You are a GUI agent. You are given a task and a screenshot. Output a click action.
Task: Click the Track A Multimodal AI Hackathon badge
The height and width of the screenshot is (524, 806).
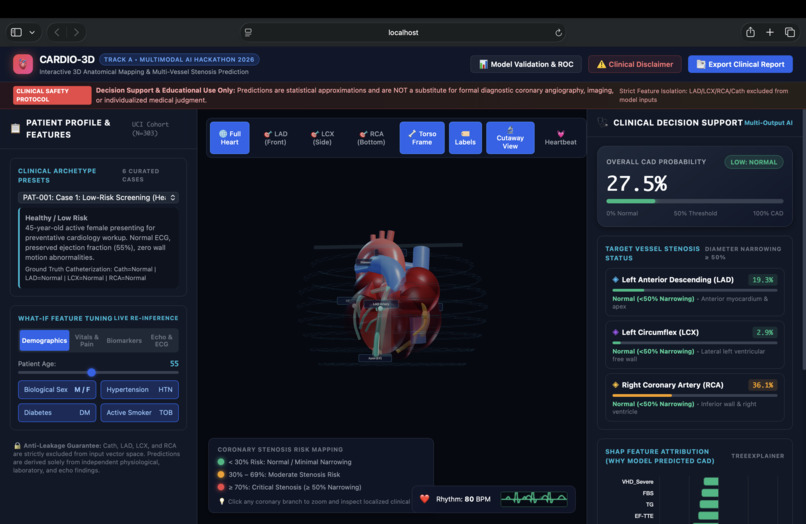coord(179,60)
